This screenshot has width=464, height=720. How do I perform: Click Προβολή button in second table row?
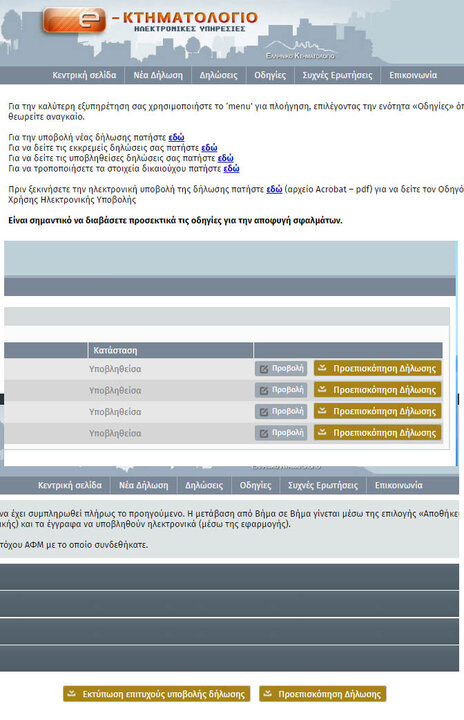point(281,390)
